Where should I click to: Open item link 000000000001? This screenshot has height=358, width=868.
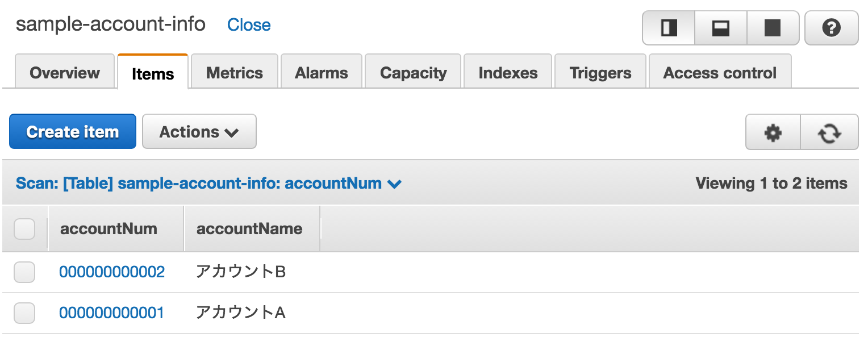tap(112, 313)
